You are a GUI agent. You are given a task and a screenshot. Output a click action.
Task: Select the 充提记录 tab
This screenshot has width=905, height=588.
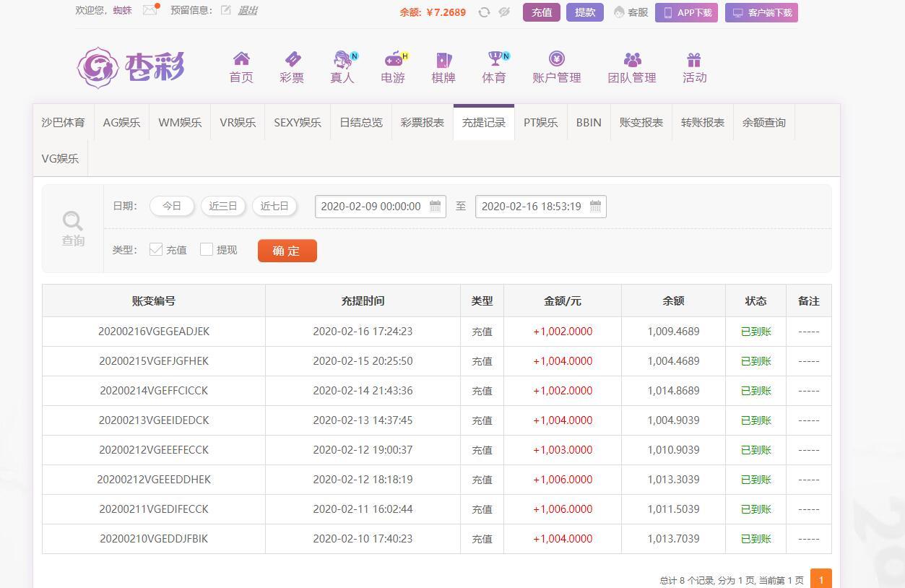pyautogui.click(x=484, y=122)
